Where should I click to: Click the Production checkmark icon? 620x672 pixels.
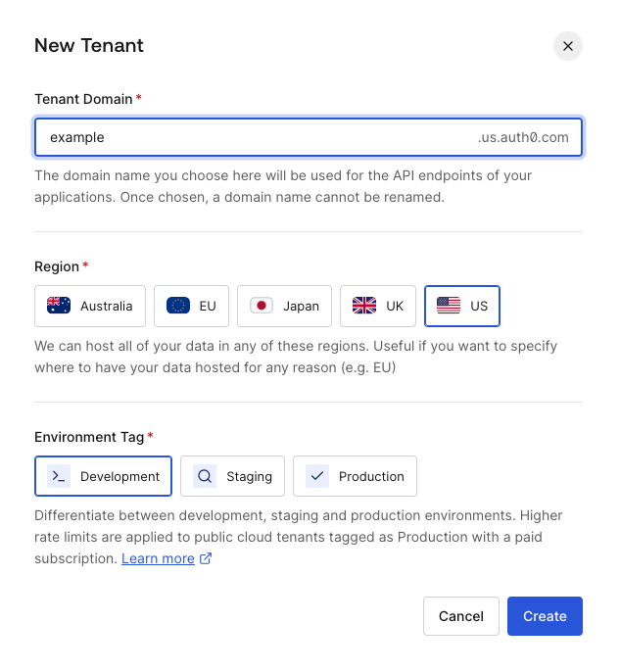[x=317, y=476]
